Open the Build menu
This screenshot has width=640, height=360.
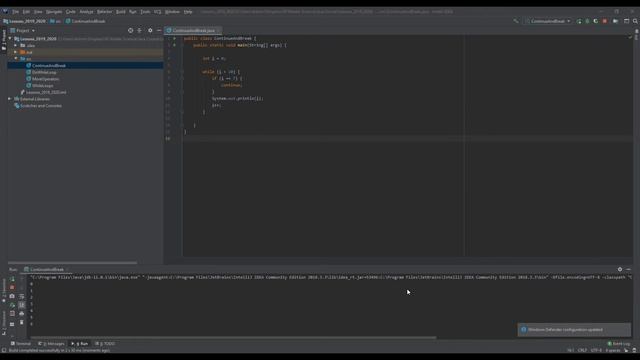tap(120, 11)
